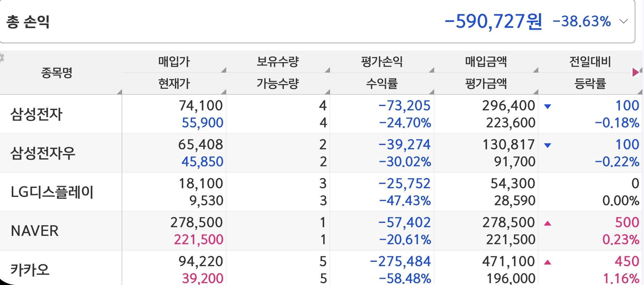Sort by 현재가 column header
Screen dimensions: 644x285
coord(174,83)
